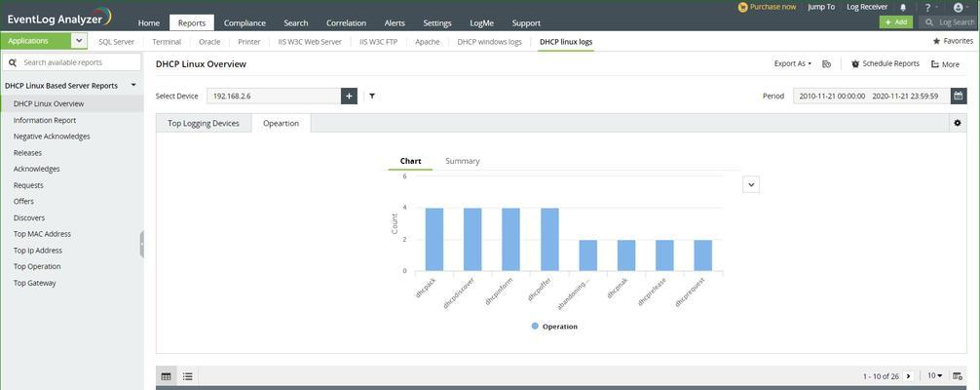Screen dimensions: 980x390
Task: Click the filter funnel icon
Action: click(372, 97)
